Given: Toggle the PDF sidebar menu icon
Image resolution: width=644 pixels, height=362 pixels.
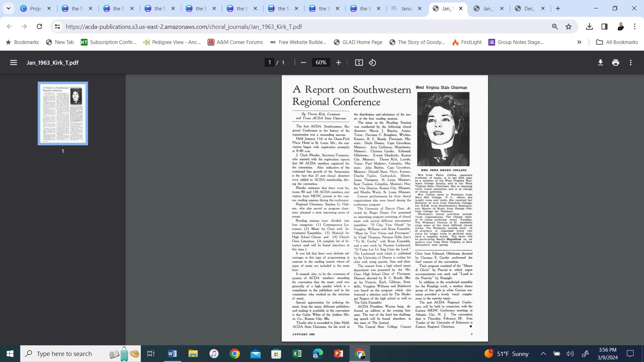Looking at the screenshot, I should pos(13,63).
